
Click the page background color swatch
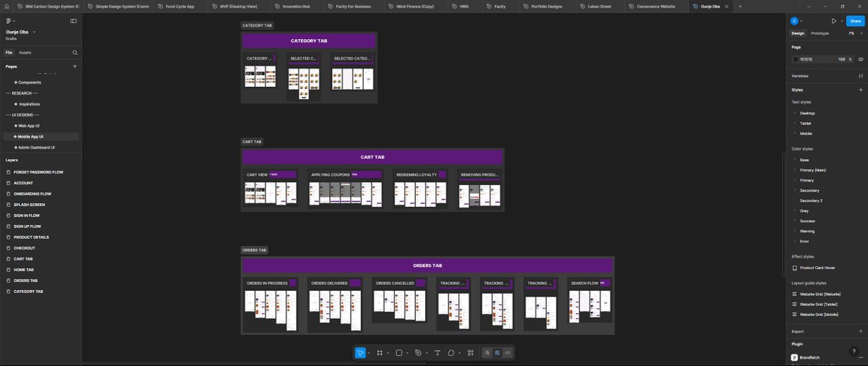click(796, 59)
